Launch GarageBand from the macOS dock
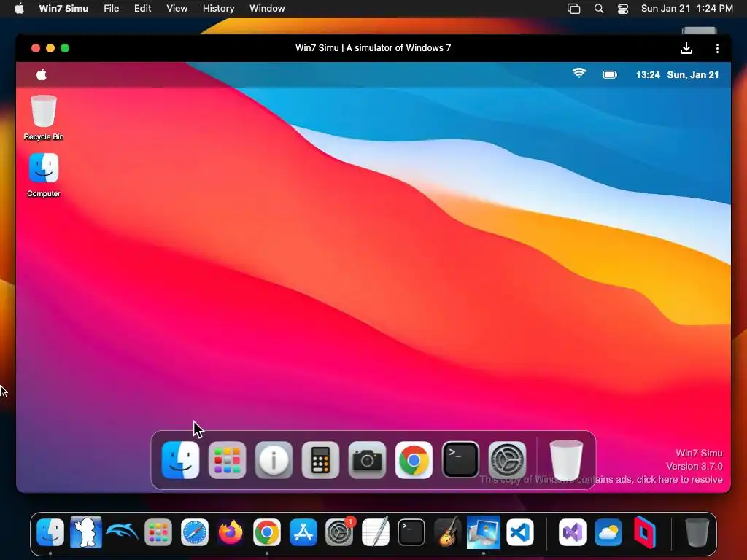 pyautogui.click(x=448, y=532)
